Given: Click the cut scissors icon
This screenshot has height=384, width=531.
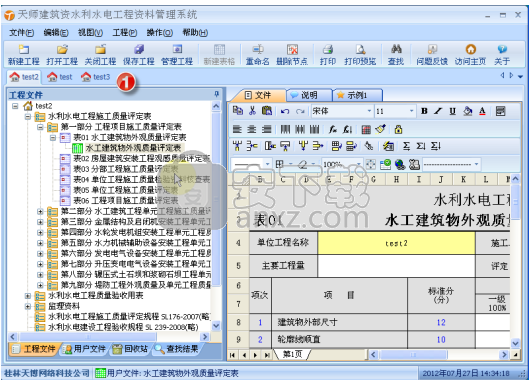Looking at the screenshot, I should coord(252,111).
